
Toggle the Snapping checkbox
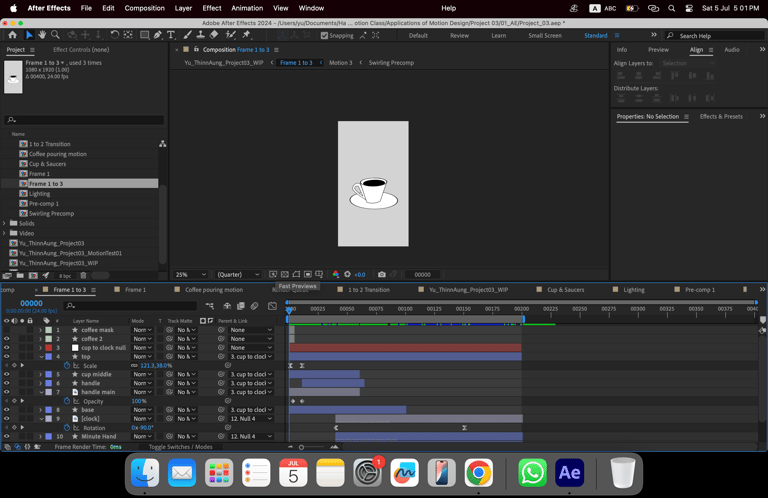(324, 35)
